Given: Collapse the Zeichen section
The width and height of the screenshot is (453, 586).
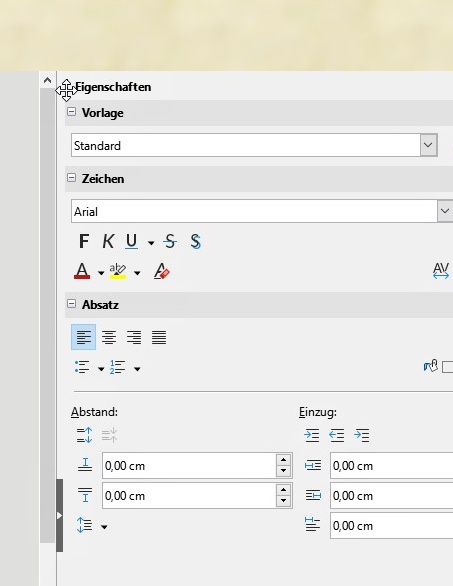Looking at the screenshot, I should [71, 178].
